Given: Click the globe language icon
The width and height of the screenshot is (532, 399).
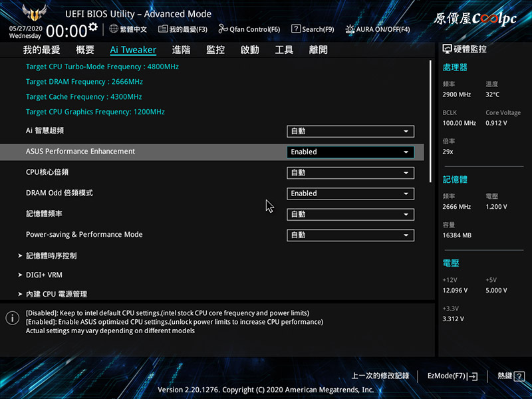Looking at the screenshot, I should [114, 29].
